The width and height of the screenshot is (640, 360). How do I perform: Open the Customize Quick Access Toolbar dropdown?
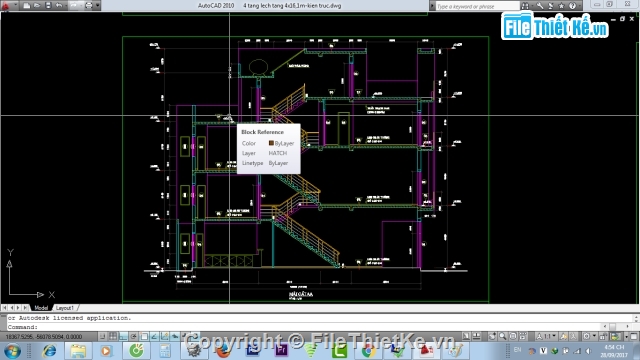click(98, 5)
